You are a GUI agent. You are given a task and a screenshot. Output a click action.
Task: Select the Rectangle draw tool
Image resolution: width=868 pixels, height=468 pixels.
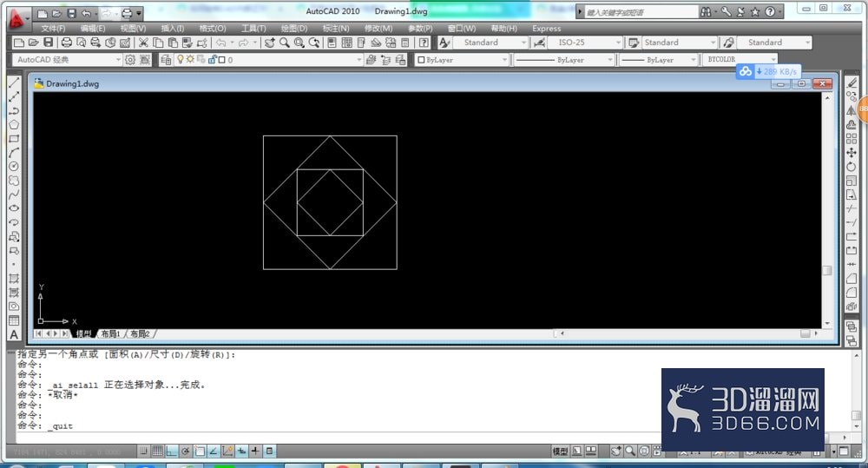[14, 138]
